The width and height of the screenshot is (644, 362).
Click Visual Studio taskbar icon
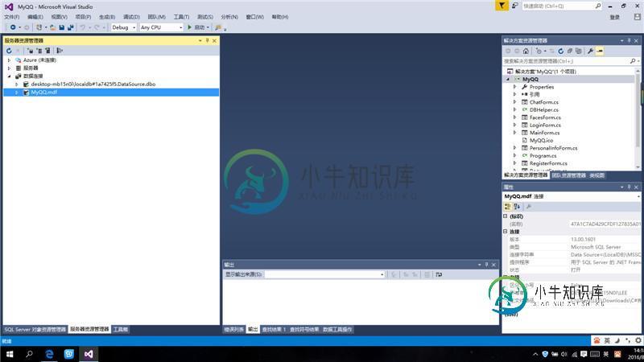[89, 354]
